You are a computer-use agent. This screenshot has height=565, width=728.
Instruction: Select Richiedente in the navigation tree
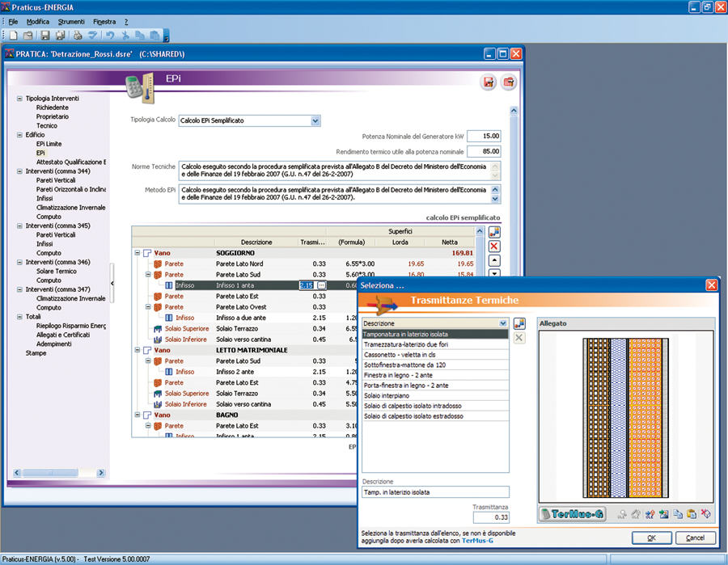pyautogui.click(x=53, y=108)
